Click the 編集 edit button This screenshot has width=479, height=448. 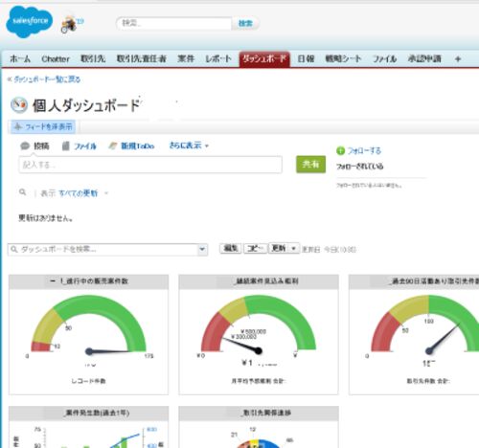(x=231, y=248)
